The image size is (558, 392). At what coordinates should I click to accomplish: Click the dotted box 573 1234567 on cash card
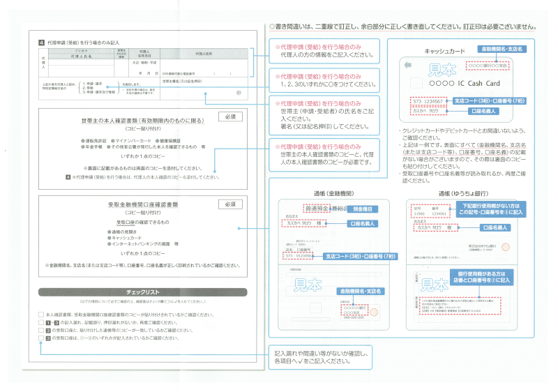428,101
